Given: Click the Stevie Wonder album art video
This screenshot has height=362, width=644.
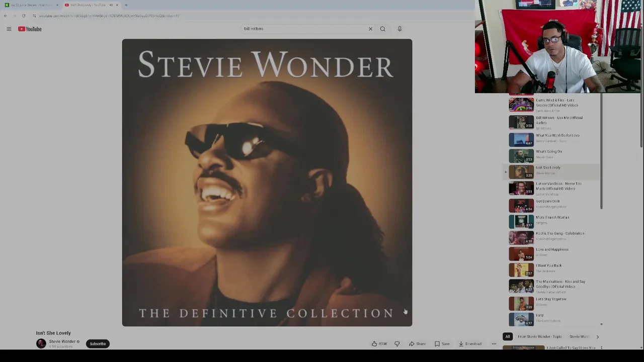Looking at the screenshot, I should pos(267,183).
